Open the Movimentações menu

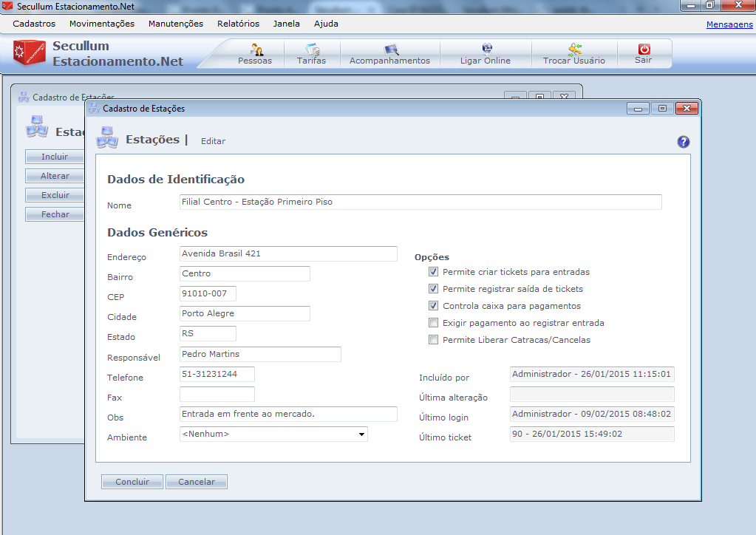click(x=102, y=24)
